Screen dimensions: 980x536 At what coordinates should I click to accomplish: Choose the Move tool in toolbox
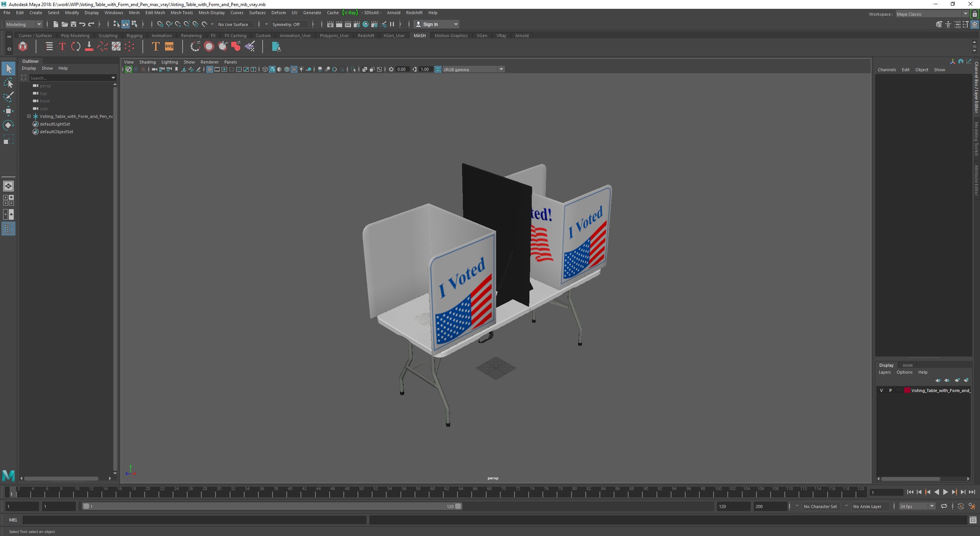(x=8, y=111)
